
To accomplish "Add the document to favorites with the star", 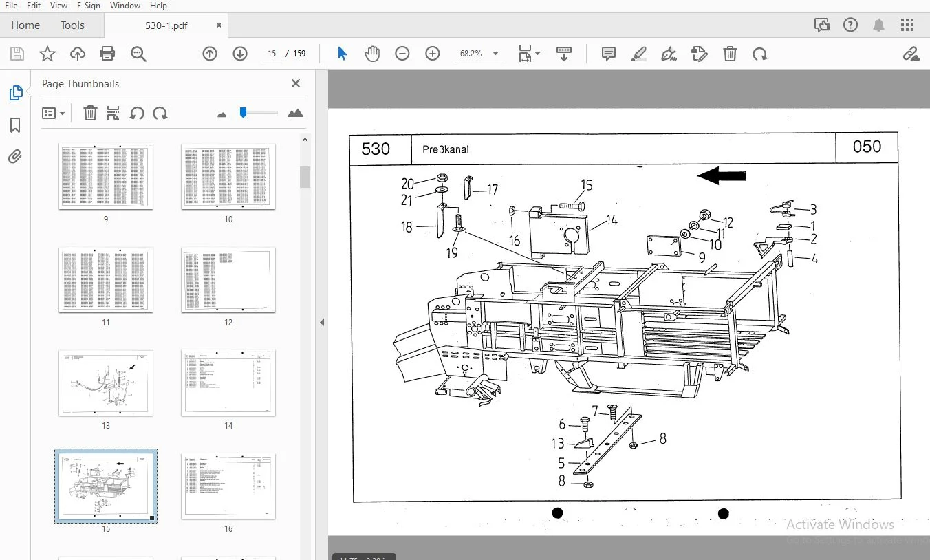I will coord(47,54).
